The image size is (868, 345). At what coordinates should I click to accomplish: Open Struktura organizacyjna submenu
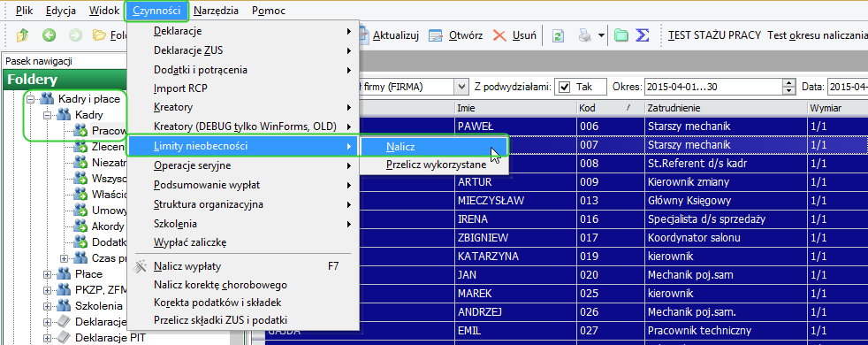pos(244,204)
